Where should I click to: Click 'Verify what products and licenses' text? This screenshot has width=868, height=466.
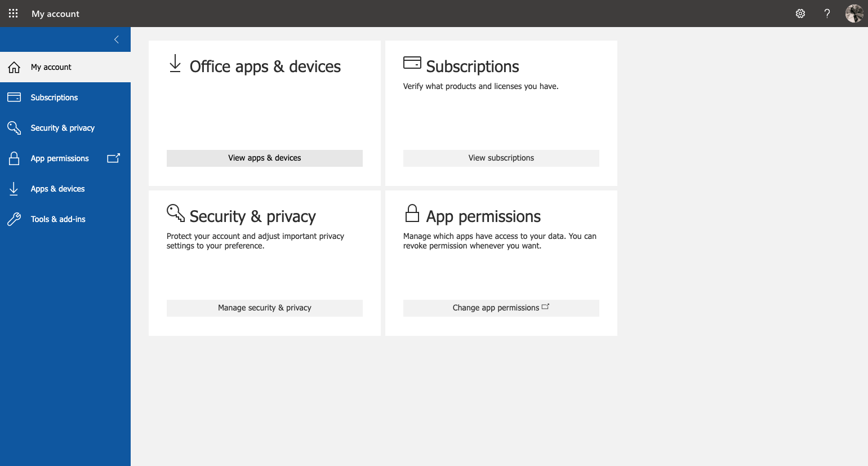coord(480,86)
